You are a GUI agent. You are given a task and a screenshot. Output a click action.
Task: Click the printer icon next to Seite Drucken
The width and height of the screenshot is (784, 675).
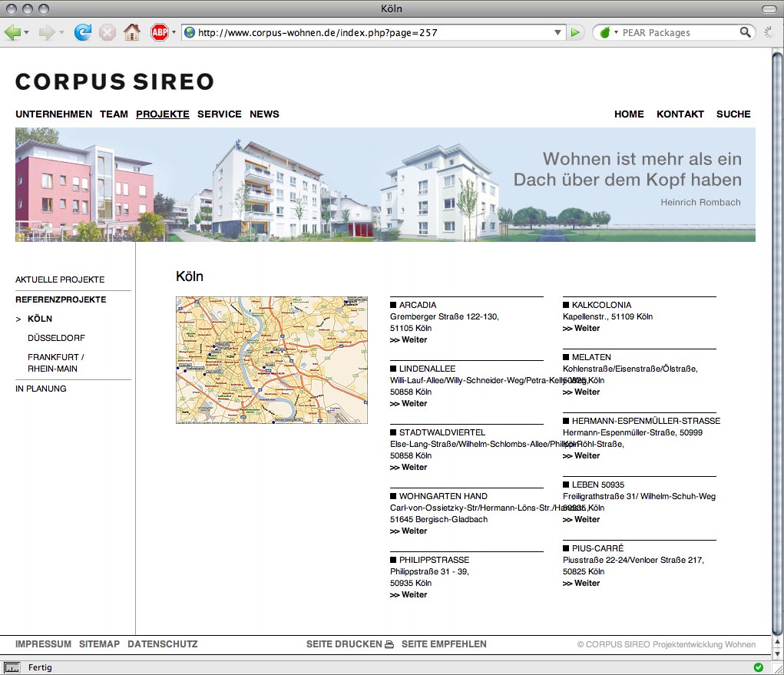pyautogui.click(x=389, y=644)
